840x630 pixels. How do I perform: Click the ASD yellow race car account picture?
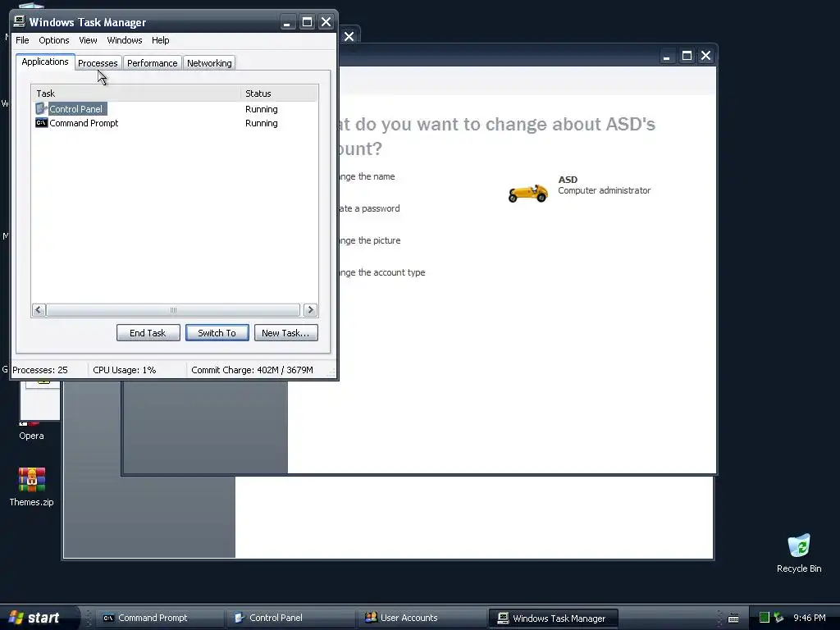click(x=527, y=193)
